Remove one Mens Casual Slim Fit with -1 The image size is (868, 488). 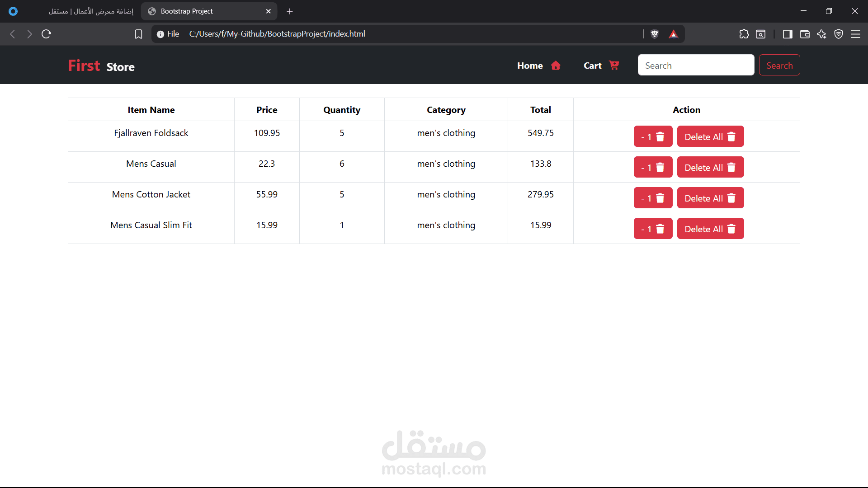[653, 229]
